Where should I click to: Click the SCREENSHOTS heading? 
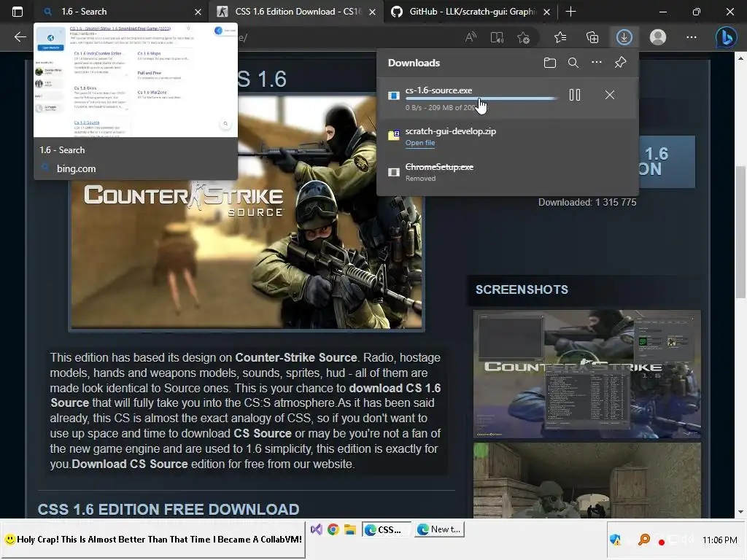[522, 289]
